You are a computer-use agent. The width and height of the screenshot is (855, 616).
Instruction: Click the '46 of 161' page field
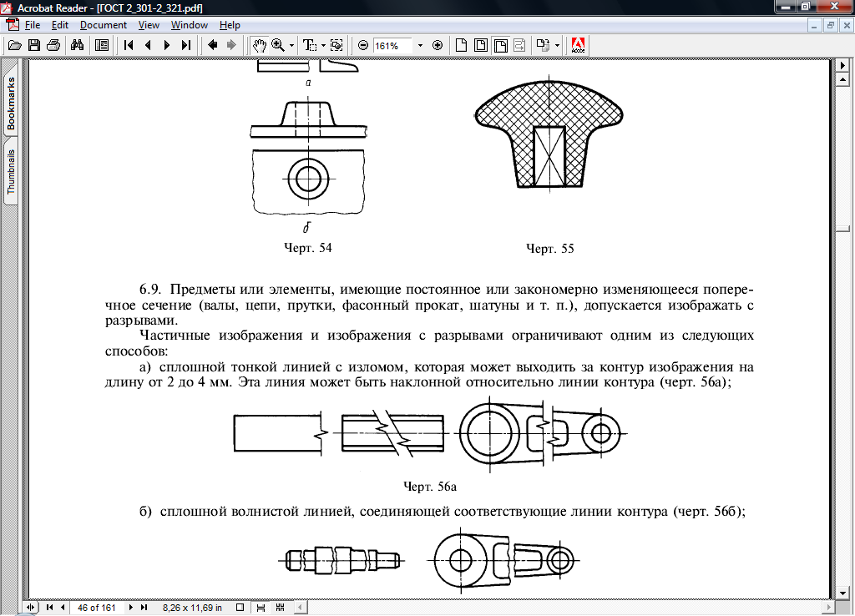(97, 608)
